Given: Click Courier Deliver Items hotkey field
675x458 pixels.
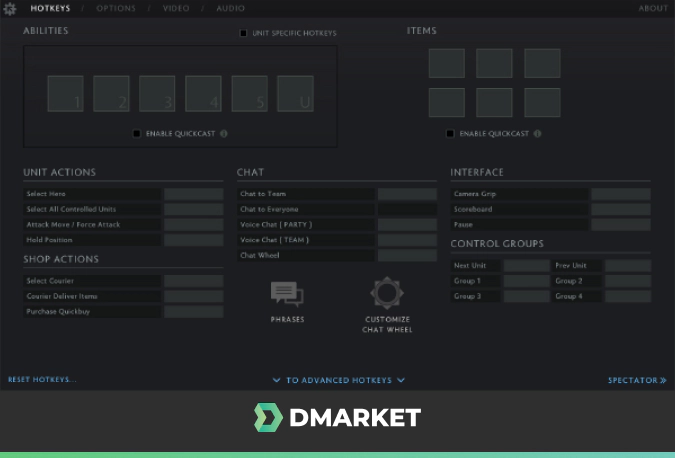Looking at the screenshot, I should pos(194,296).
